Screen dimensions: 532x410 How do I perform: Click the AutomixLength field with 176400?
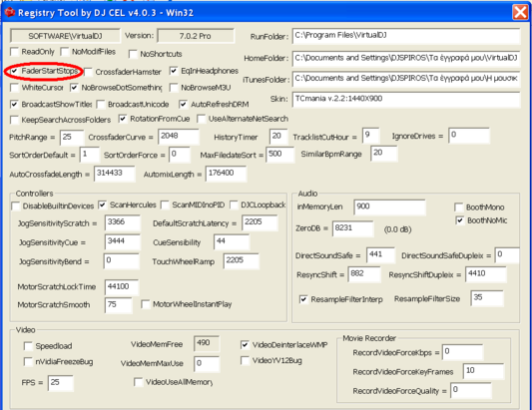[226, 174]
